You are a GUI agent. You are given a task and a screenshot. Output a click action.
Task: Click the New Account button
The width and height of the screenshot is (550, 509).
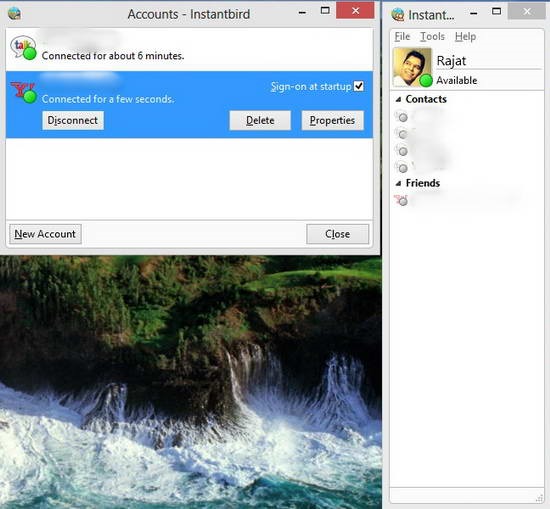(x=45, y=234)
